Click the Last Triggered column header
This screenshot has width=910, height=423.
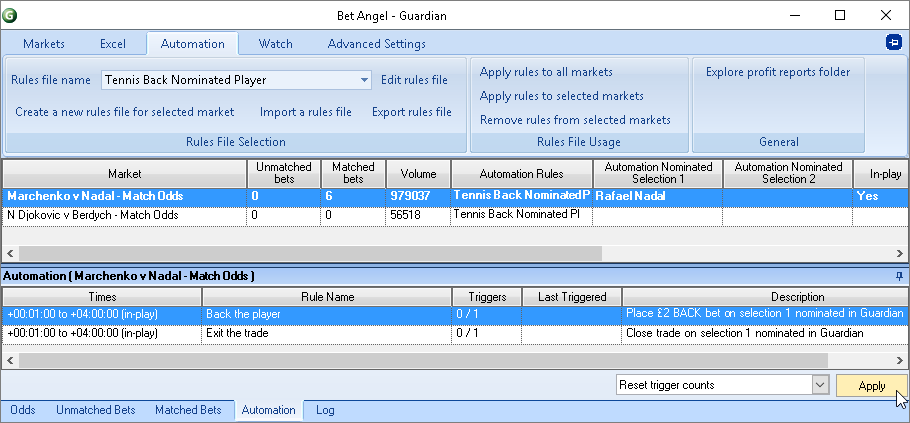[572, 297]
